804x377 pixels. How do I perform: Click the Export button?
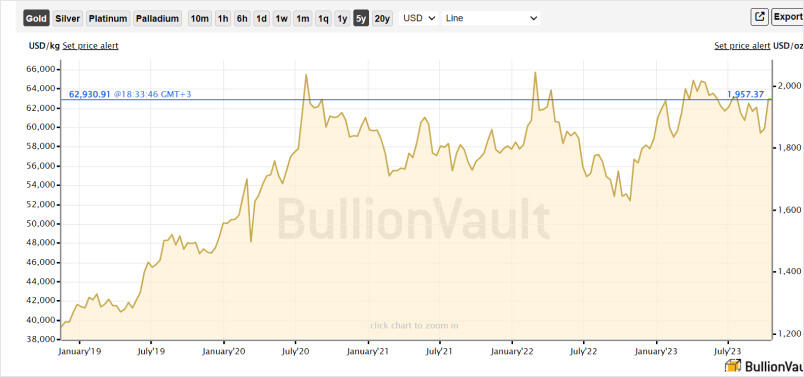click(788, 17)
